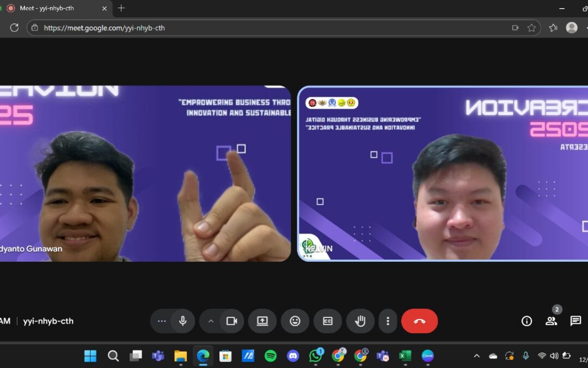
Task: Mute your microphone
Action: [183, 321]
